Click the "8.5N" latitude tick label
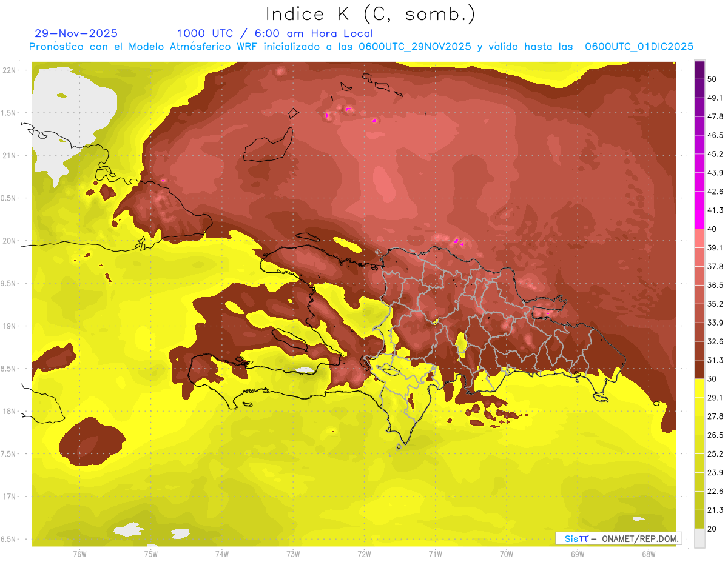This screenshot has width=728, height=562. [9, 369]
